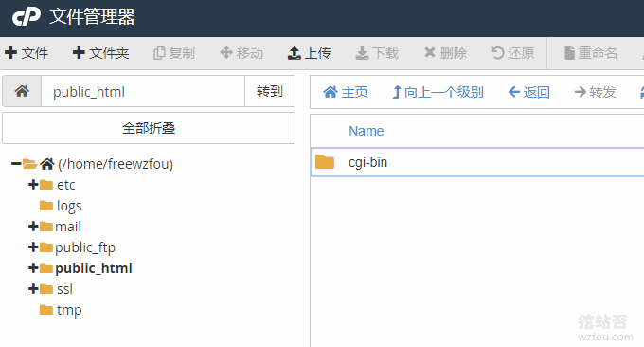Click the 还原 restore toolbar button
Screen dimensions: 644x347
(x=512, y=53)
